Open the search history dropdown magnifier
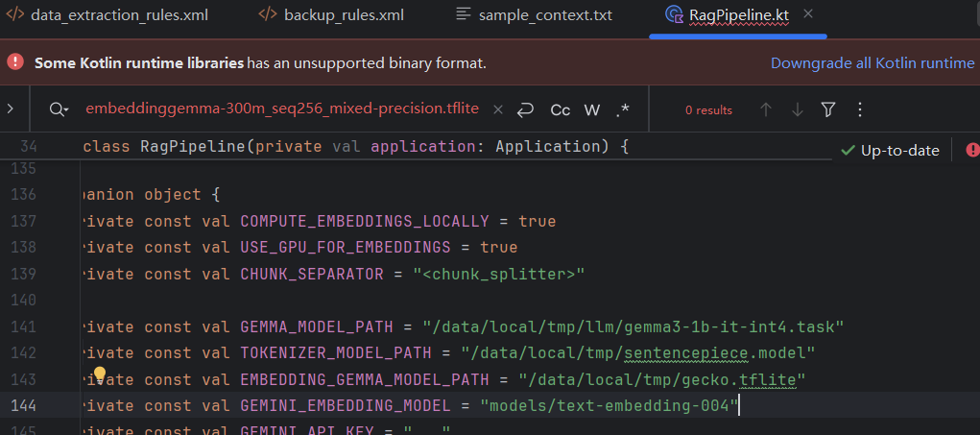Image resolution: width=980 pixels, height=435 pixels. [x=59, y=109]
